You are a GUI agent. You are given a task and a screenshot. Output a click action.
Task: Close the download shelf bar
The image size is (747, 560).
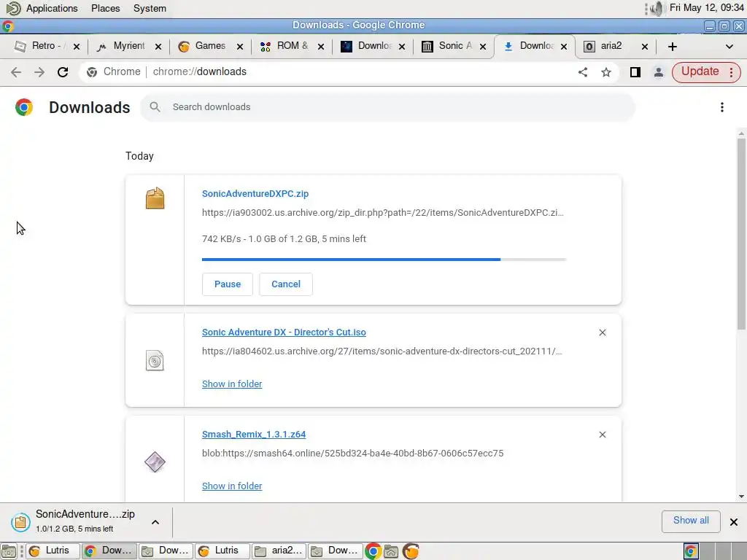(x=734, y=522)
